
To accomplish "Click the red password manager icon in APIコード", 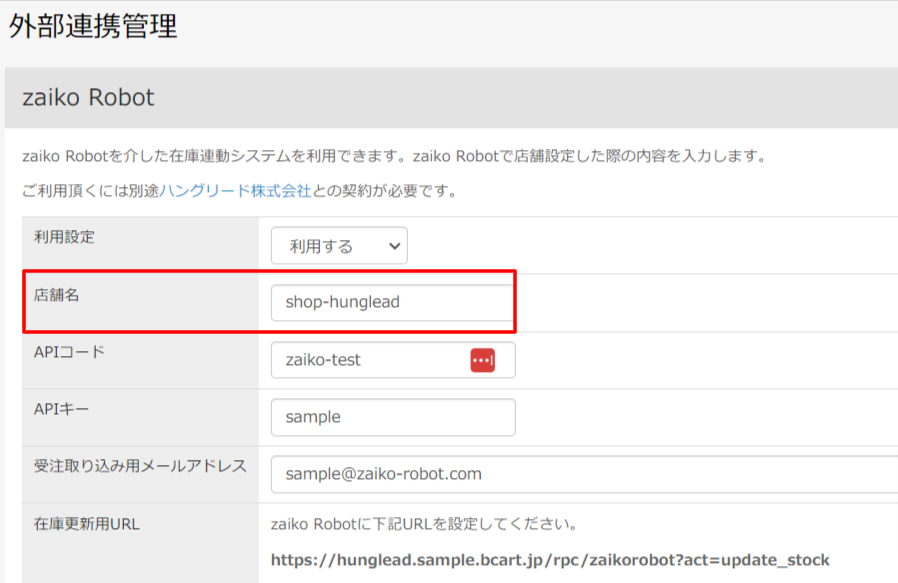I will (x=483, y=360).
